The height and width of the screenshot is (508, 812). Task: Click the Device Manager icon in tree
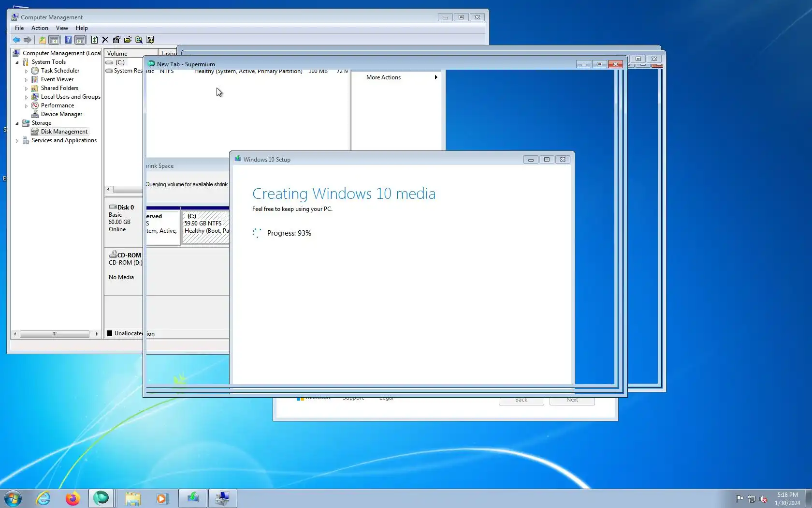coord(35,114)
